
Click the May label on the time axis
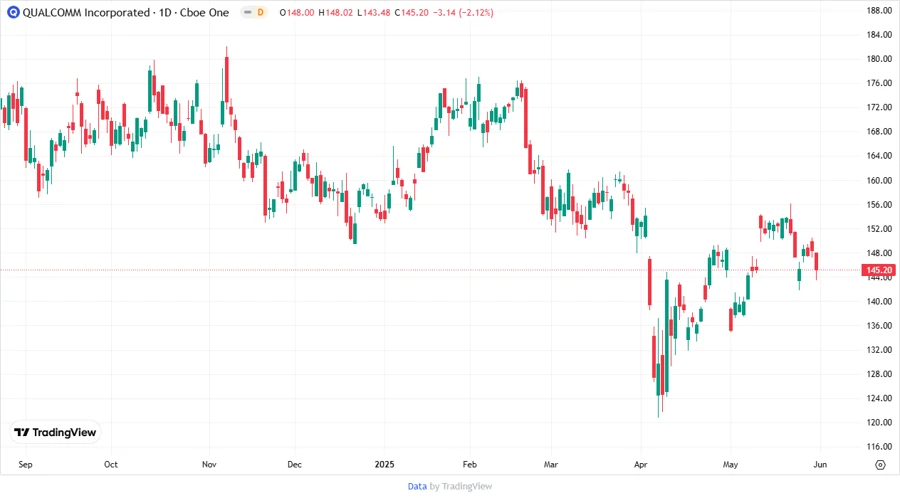click(730, 464)
